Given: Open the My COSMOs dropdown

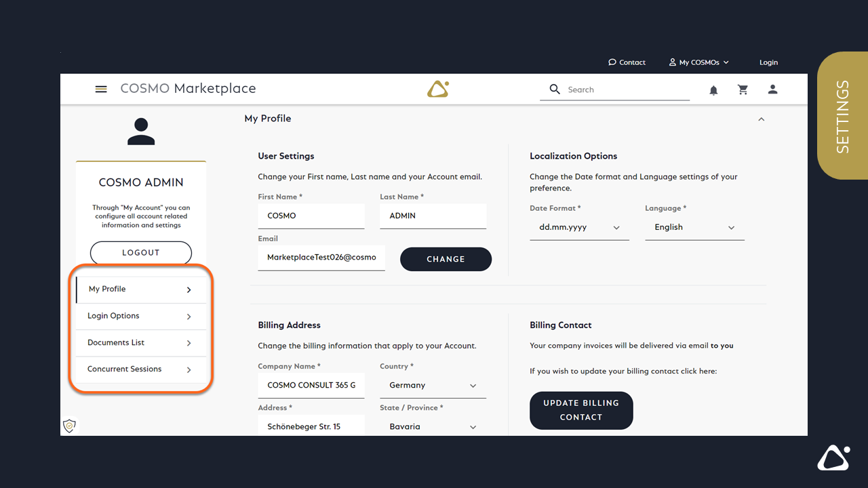Looking at the screenshot, I should (698, 62).
